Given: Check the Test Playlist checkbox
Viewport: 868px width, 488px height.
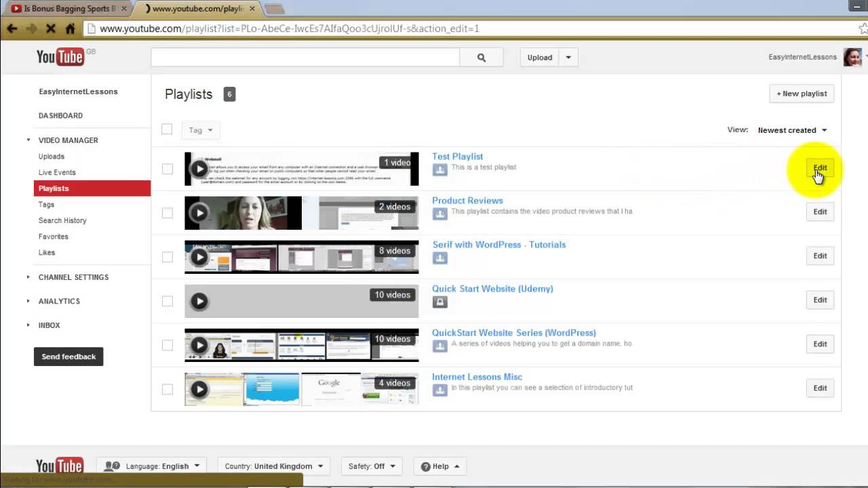Looking at the screenshot, I should [x=167, y=169].
